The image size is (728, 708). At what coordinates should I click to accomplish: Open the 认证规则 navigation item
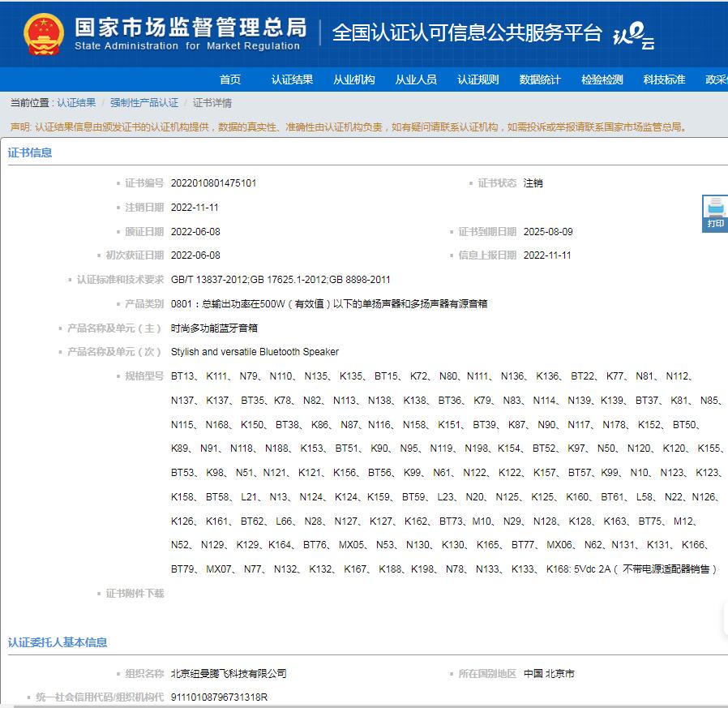[478, 79]
